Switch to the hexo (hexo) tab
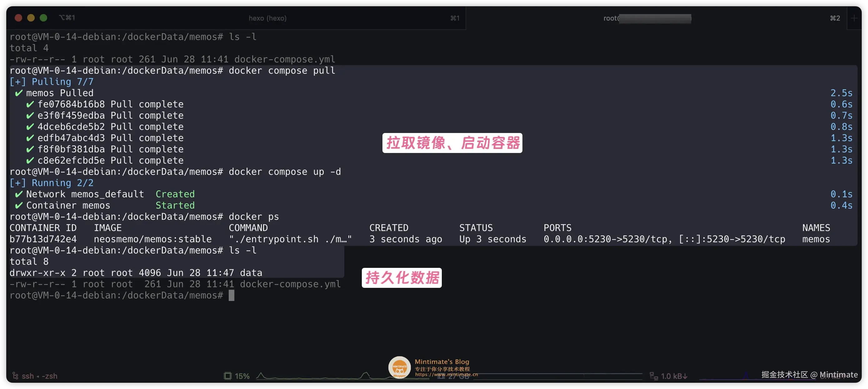Screen dimensions: 868x389 [268, 18]
